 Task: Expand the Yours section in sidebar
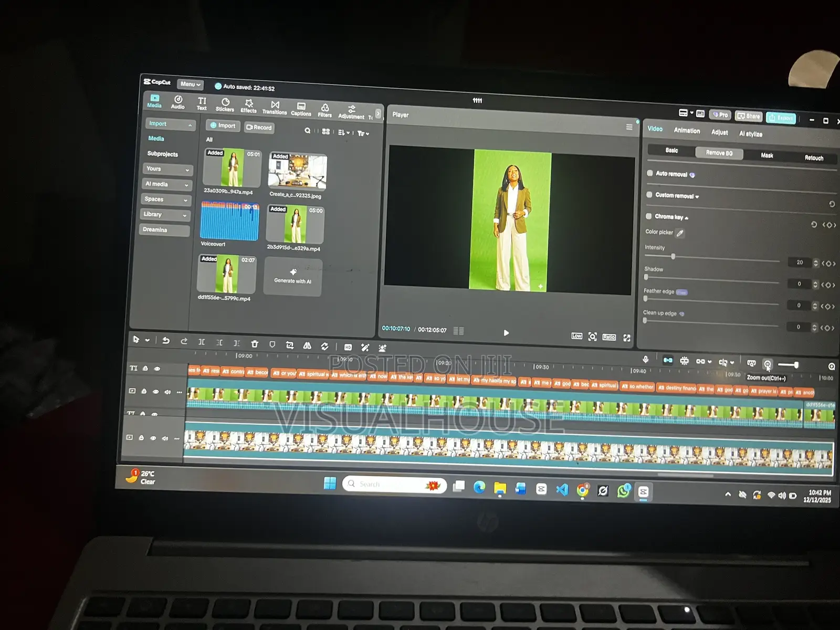[x=168, y=169]
